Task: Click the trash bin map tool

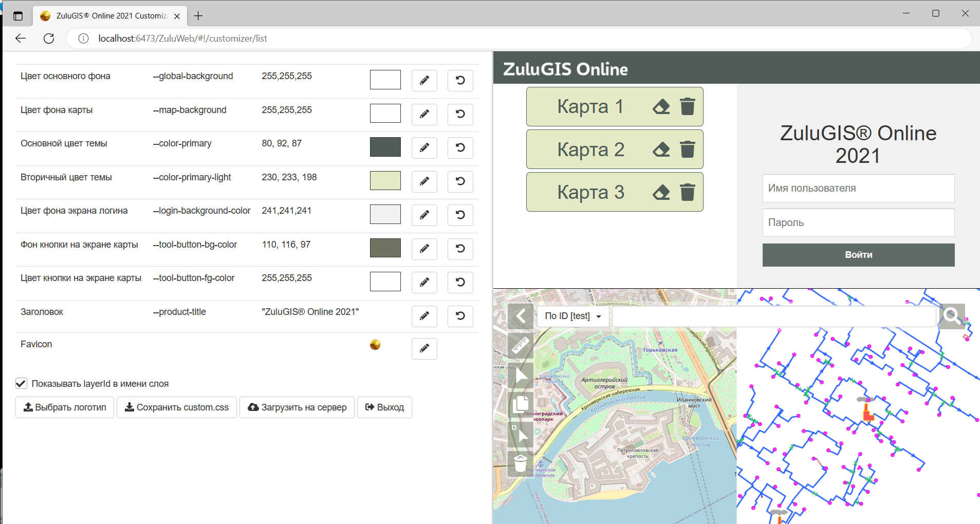Action: coord(521,463)
